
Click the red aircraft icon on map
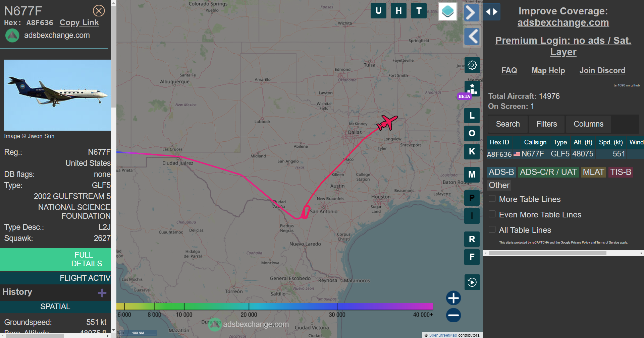(x=387, y=123)
